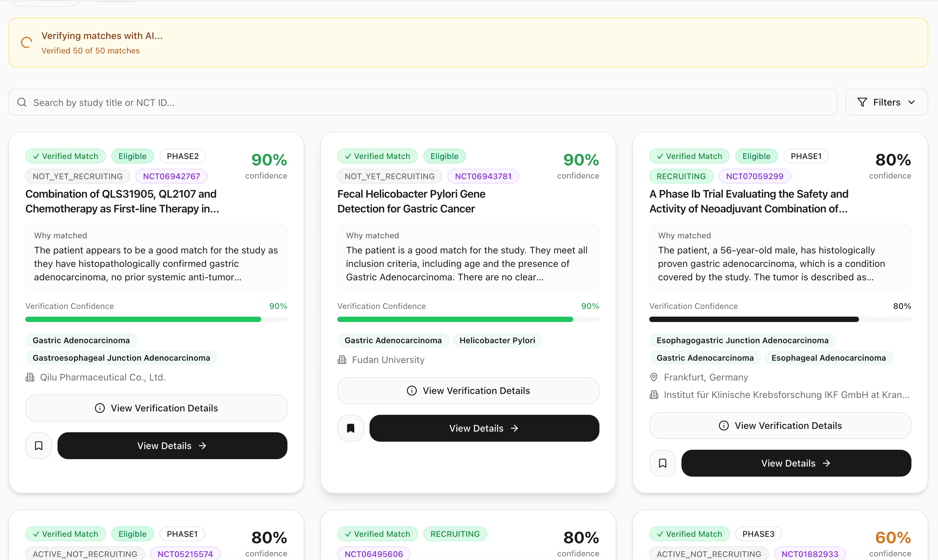Select the Helicobacter Pylori condition tag
Viewport: 938px width, 560px height.
click(x=497, y=340)
